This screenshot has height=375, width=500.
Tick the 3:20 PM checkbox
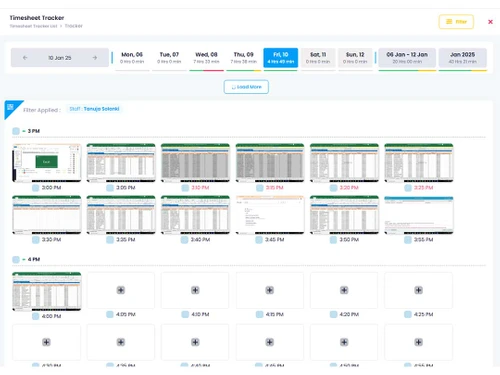333,188
